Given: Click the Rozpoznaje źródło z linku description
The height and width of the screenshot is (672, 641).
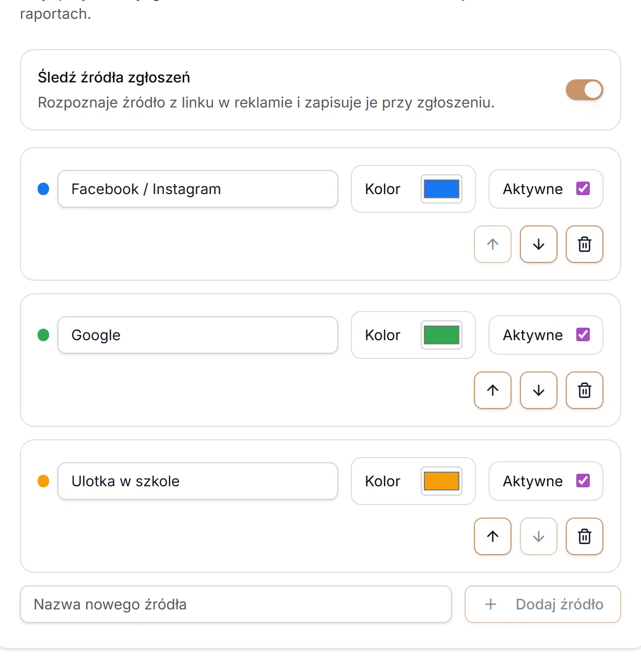Looking at the screenshot, I should (266, 102).
